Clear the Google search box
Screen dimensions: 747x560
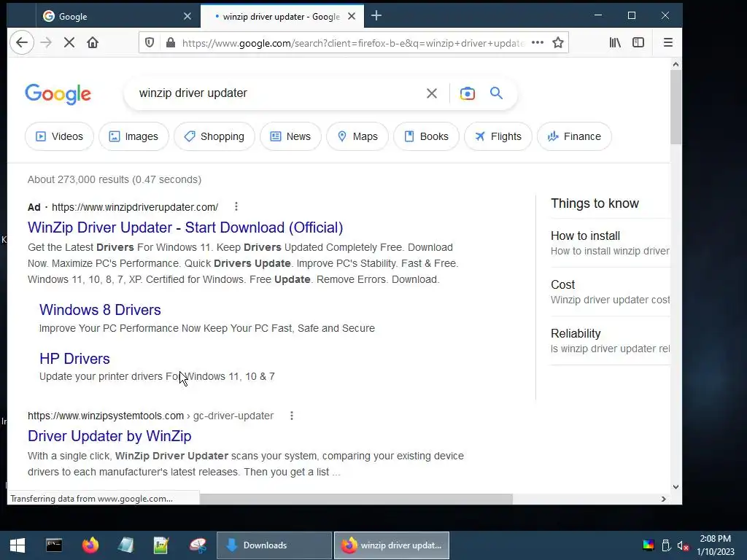[x=432, y=93]
